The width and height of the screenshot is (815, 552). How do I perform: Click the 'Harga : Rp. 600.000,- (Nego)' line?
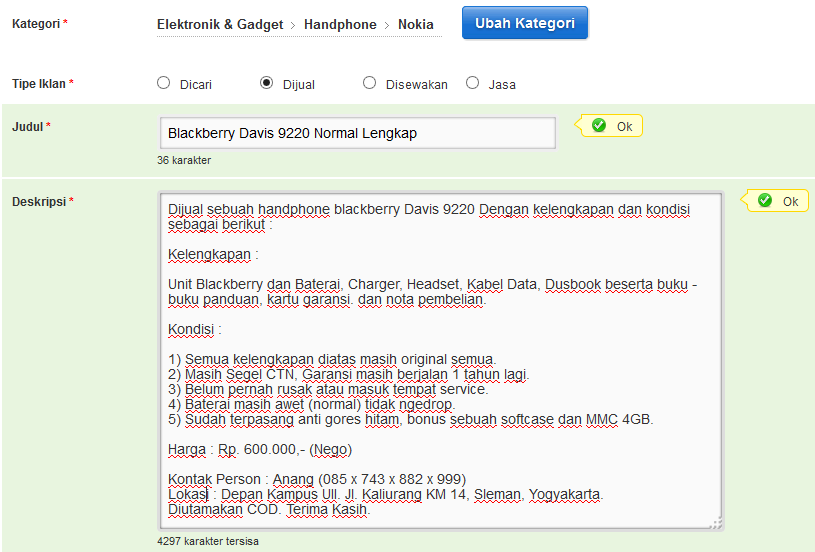(x=260, y=449)
